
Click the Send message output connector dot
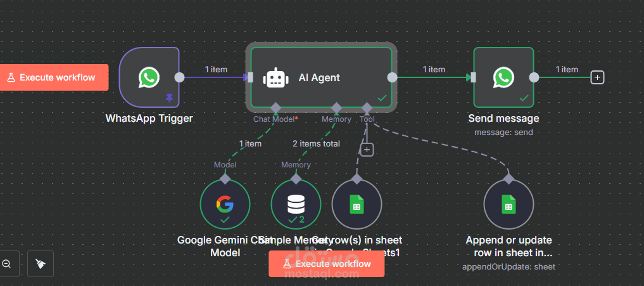534,77
